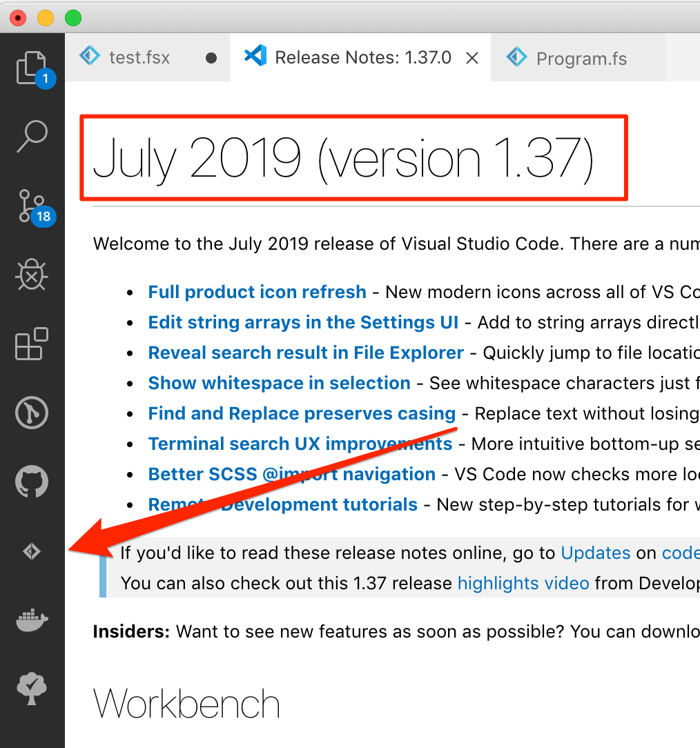
Task: Click the Updates hyperlink
Action: tap(595, 552)
